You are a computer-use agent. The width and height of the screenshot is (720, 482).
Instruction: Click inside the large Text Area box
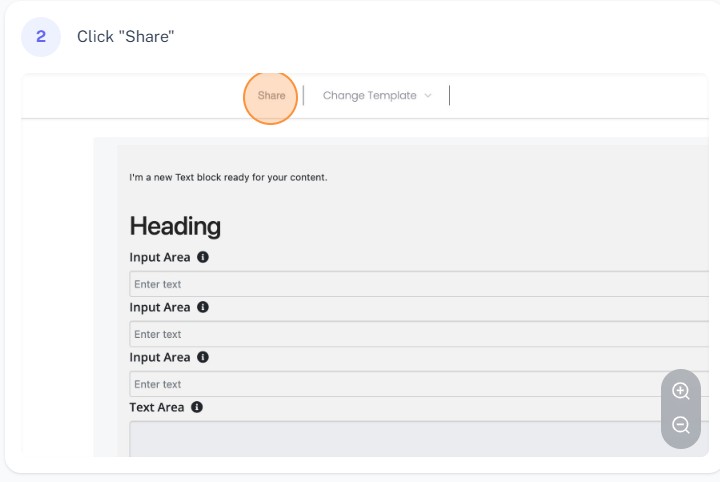point(400,440)
